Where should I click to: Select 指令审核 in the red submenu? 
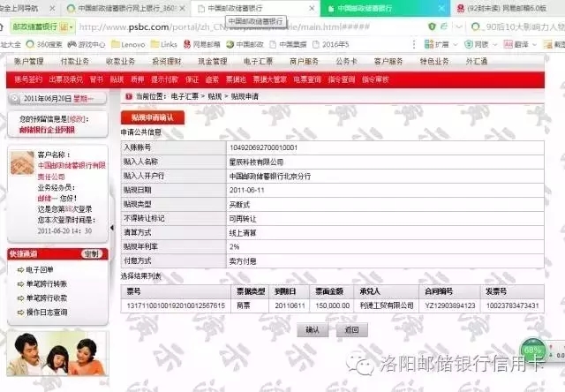[375, 79]
